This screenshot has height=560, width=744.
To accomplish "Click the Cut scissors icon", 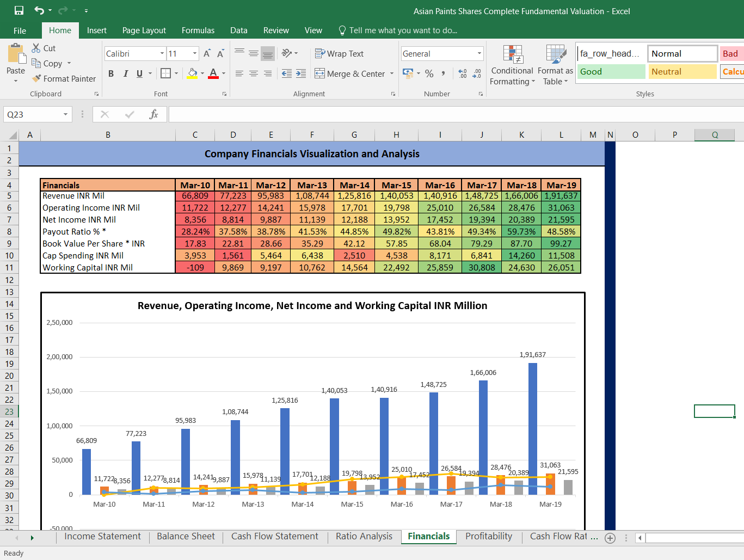I will (36, 48).
